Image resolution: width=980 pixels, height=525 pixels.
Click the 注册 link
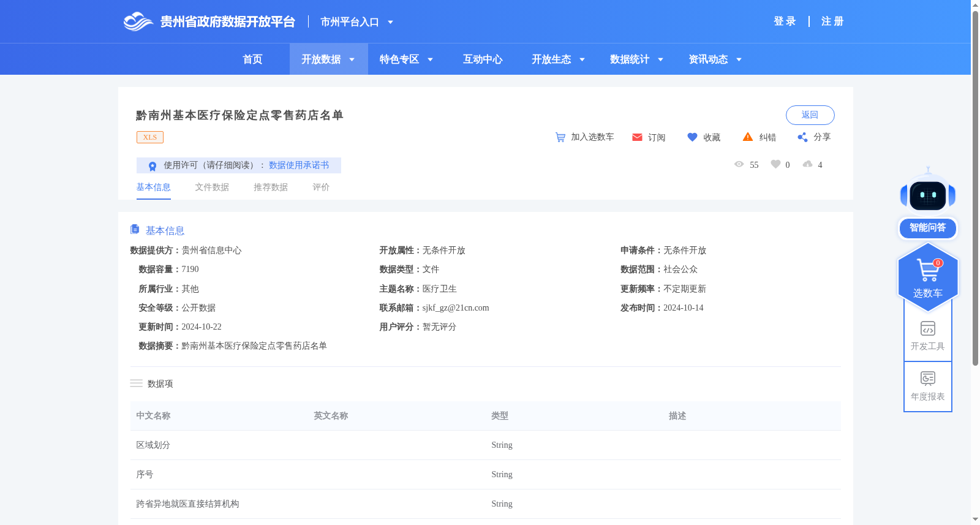pyautogui.click(x=832, y=21)
